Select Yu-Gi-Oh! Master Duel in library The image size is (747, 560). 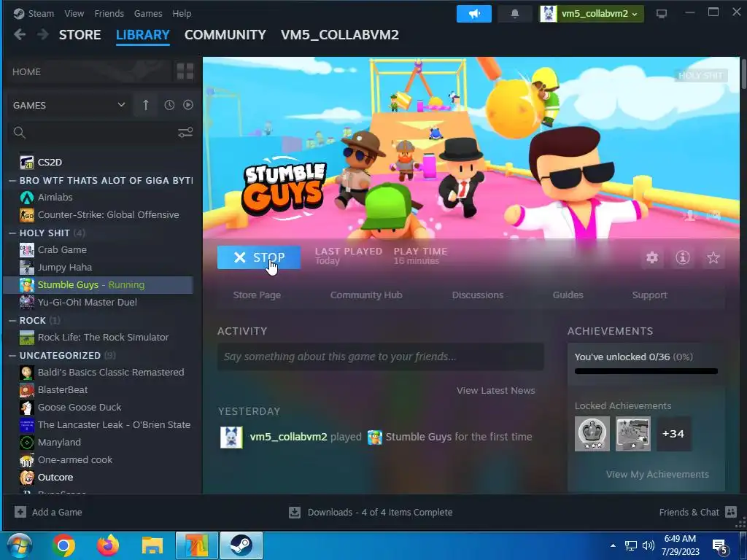point(98,303)
